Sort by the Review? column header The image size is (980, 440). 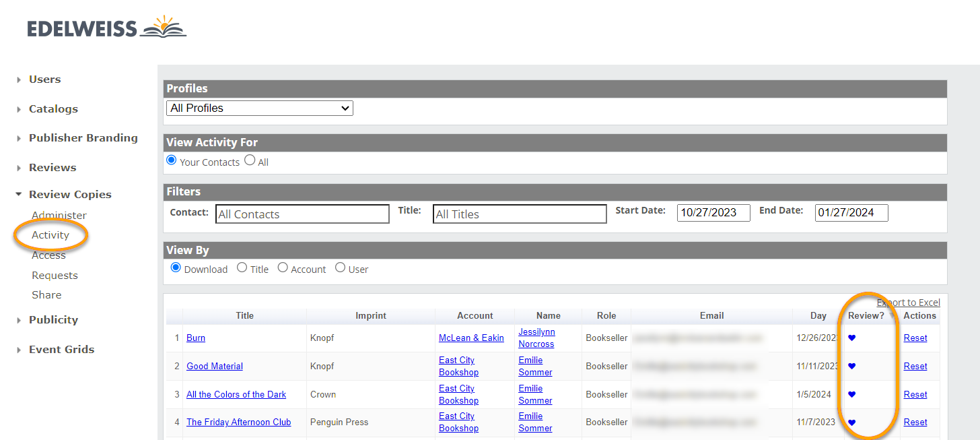(x=866, y=316)
